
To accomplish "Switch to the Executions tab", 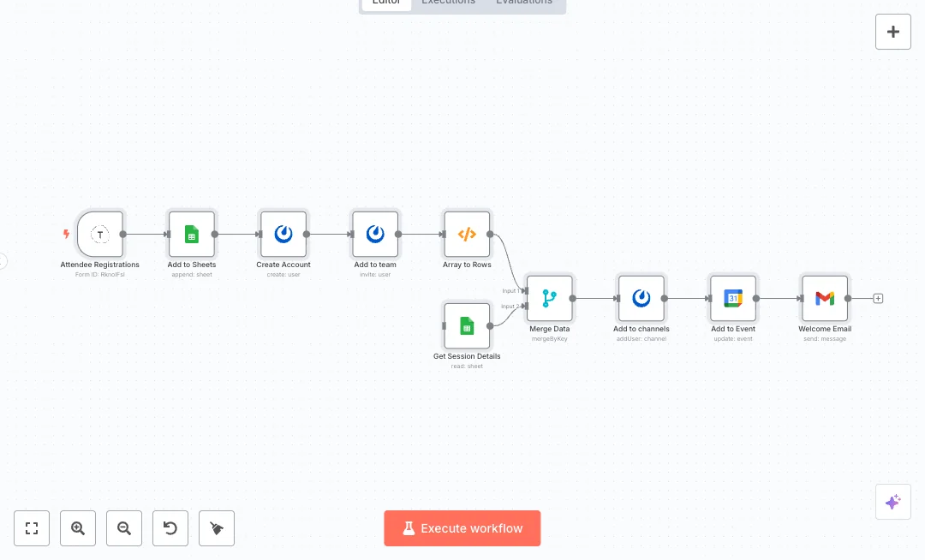I will [x=448, y=3].
